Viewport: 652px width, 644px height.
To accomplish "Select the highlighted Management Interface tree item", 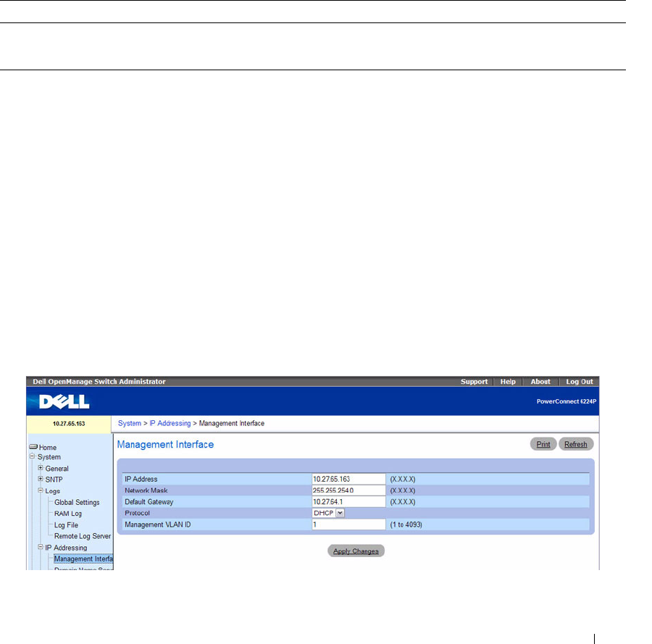I will [83, 559].
